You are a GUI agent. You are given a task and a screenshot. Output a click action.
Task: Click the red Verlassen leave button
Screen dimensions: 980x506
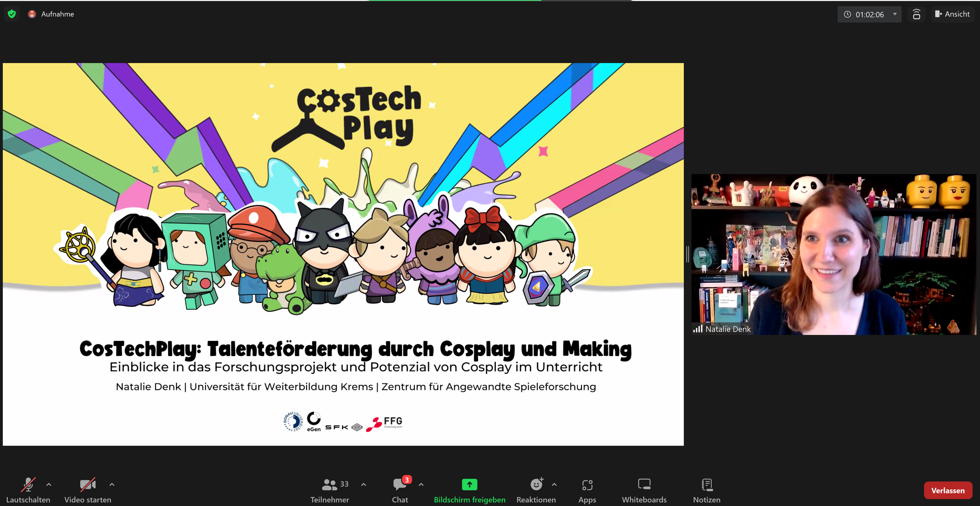[948, 490]
